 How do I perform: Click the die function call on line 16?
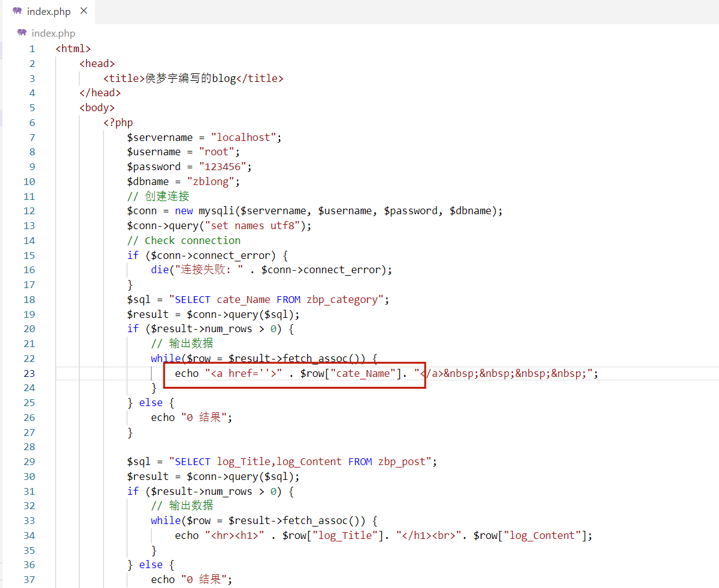(x=160, y=269)
